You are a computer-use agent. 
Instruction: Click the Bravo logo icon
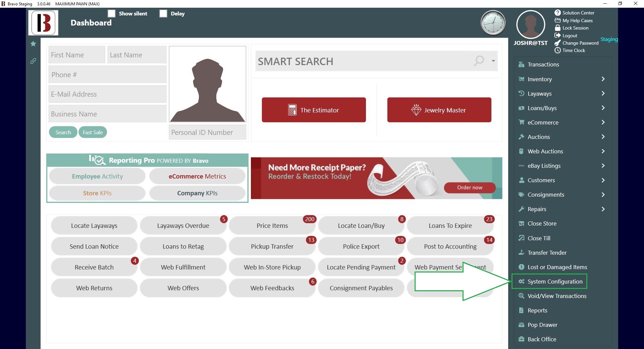[43, 22]
